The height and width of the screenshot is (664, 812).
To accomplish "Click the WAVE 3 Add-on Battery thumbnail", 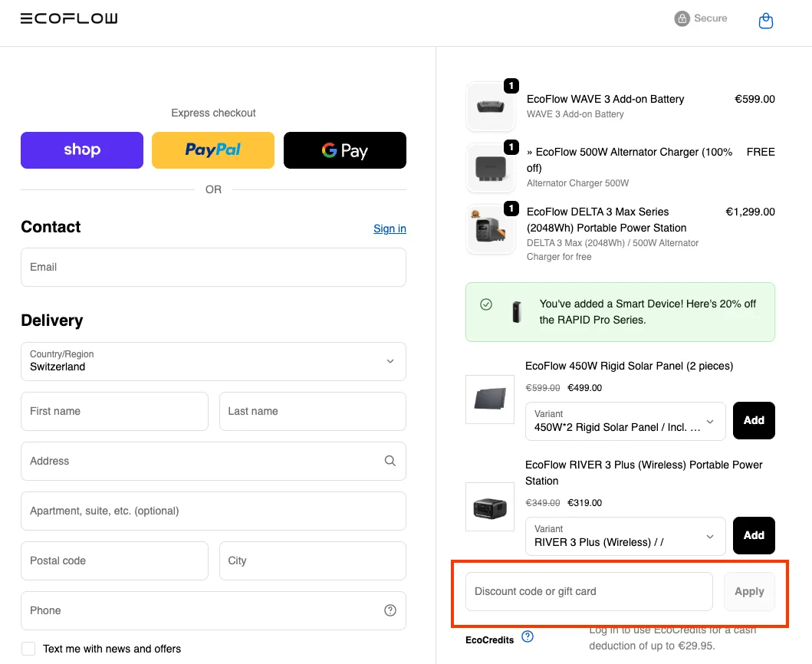I will click(x=491, y=107).
